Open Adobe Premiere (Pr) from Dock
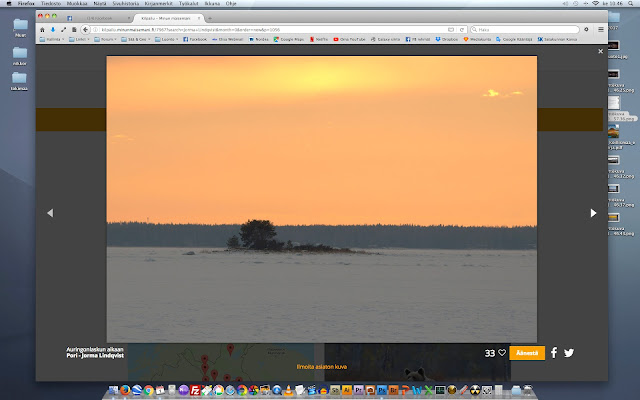 tap(358, 390)
